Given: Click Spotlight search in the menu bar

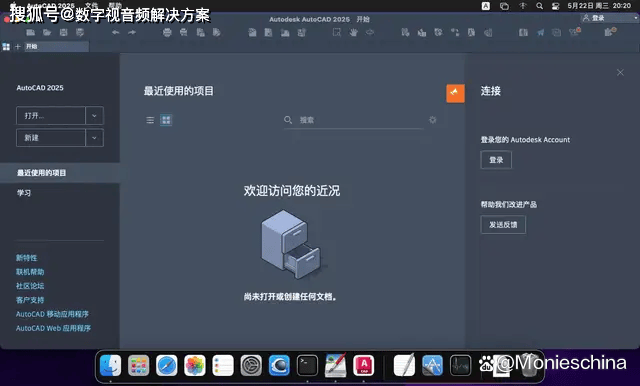Looking at the screenshot, I should [540, 6].
